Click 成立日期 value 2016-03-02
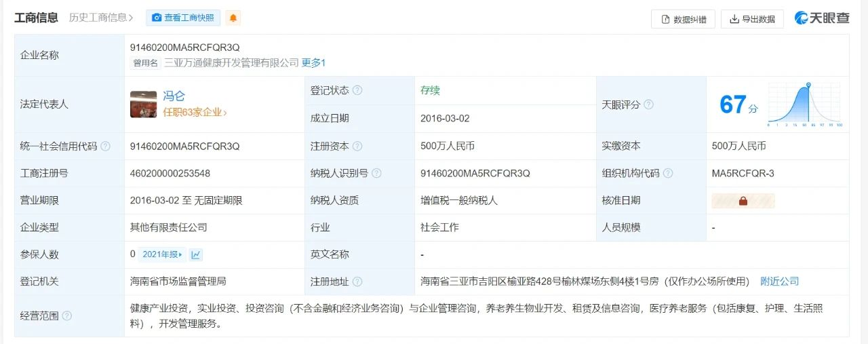868x344 pixels. pyautogui.click(x=445, y=118)
